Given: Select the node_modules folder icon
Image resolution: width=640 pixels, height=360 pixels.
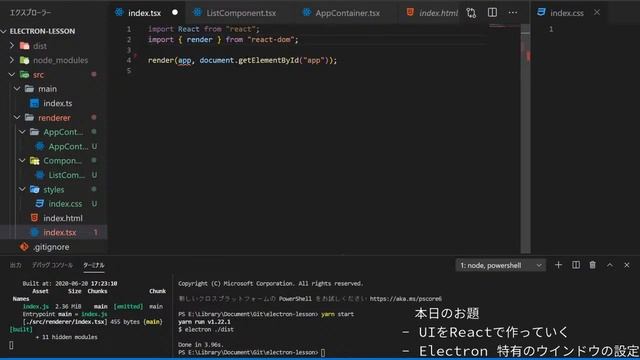Looking at the screenshot, I should pyautogui.click(x=24, y=60).
